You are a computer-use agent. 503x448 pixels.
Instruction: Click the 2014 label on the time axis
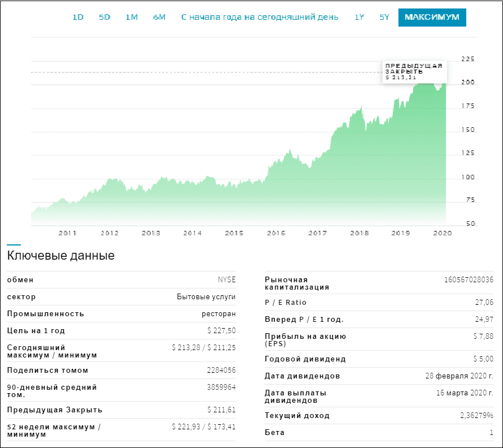[193, 233]
